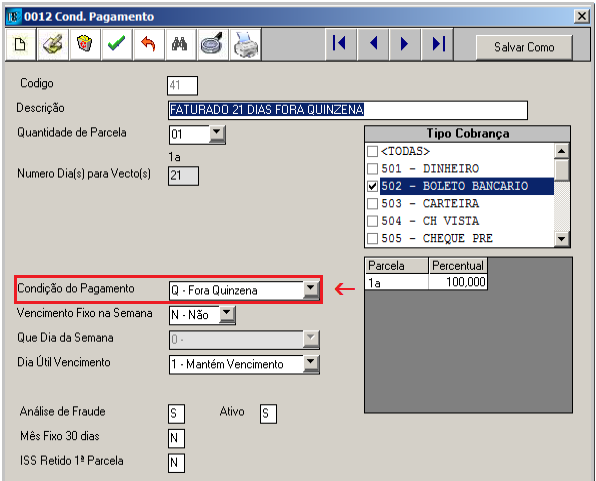The image size is (596, 481).
Task: Click the Tipo Cobrança scrollbar down arrow
Action: pyautogui.click(x=561, y=239)
